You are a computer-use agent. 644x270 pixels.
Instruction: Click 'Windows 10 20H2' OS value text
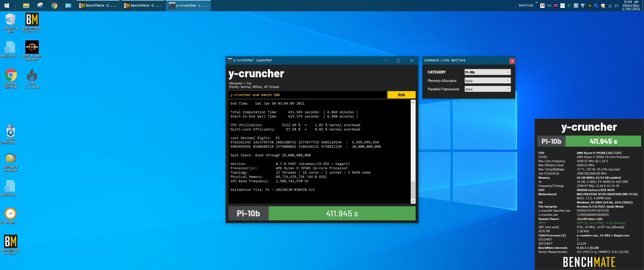pyautogui.click(x=604, y=202)
